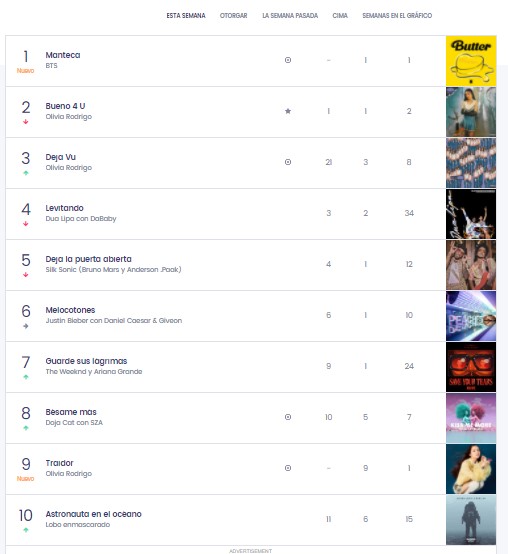
Task: Click the award bullet icon for Manteca
Action: (288, 60)
